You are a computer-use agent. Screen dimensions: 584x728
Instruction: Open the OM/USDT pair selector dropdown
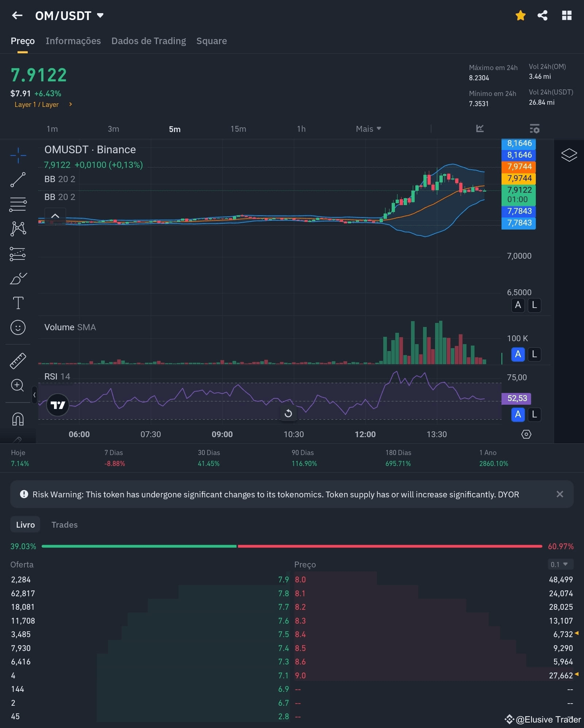pos(100,15)
